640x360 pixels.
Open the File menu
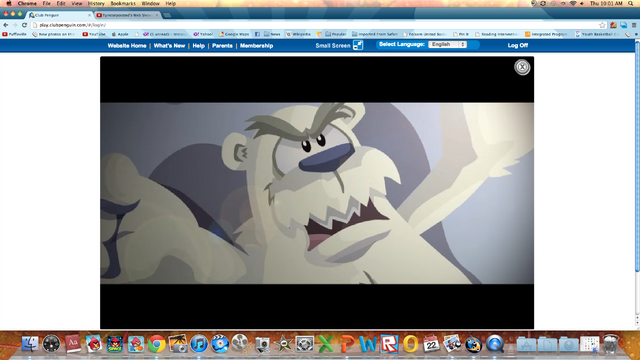click(47, 3)
